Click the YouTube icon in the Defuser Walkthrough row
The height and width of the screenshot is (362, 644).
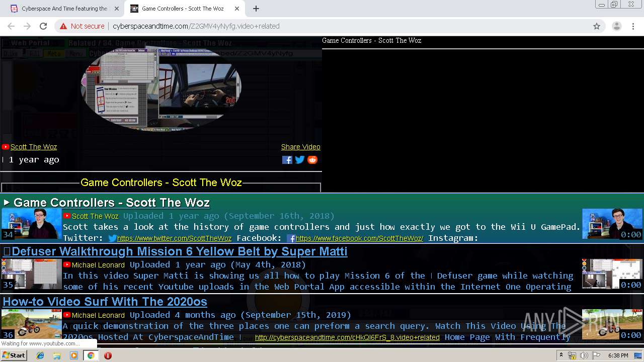click(67, 264)
